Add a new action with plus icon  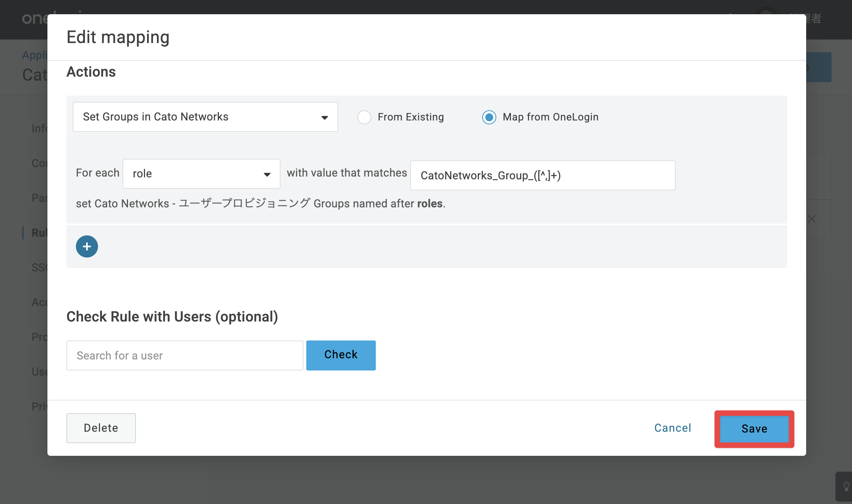[87, 246]
